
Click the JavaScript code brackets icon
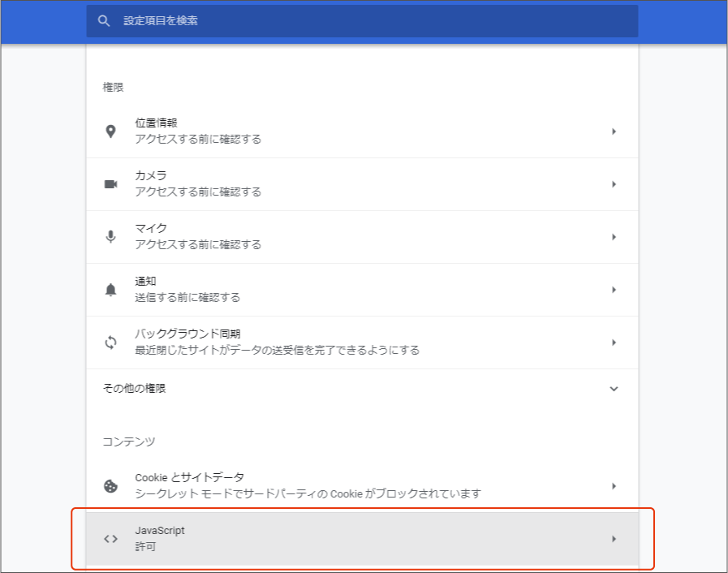(110, 539)
